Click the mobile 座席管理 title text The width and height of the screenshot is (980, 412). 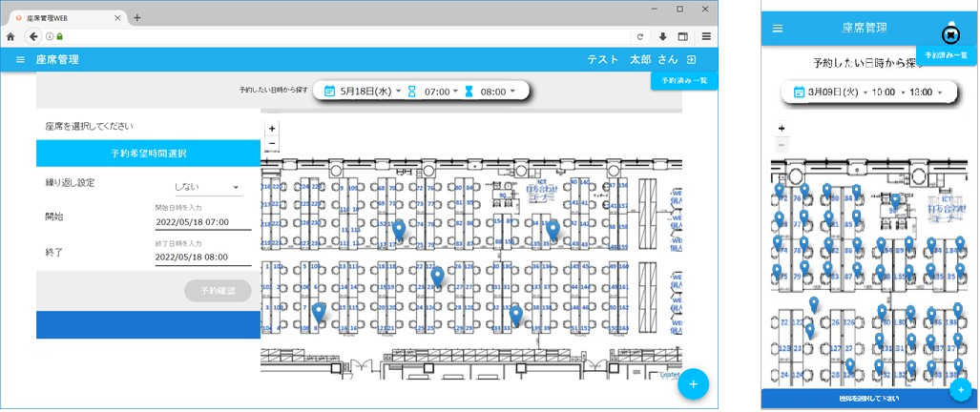point(865,28)
